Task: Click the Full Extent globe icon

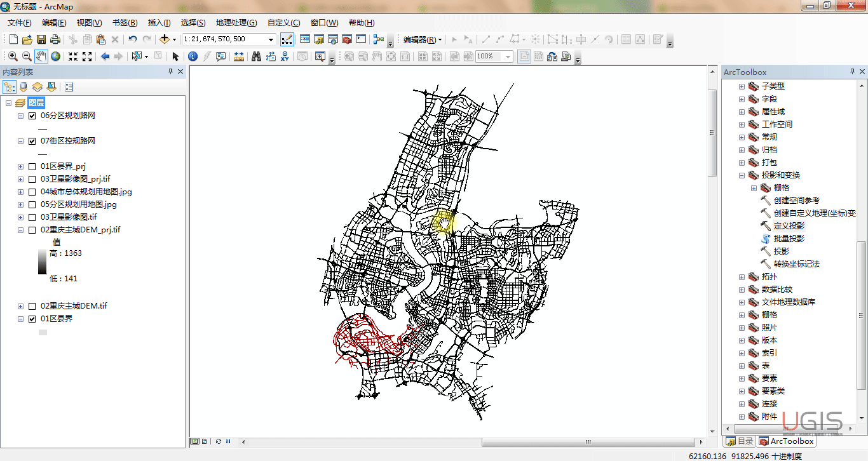Action: click(x=56, y=57)
